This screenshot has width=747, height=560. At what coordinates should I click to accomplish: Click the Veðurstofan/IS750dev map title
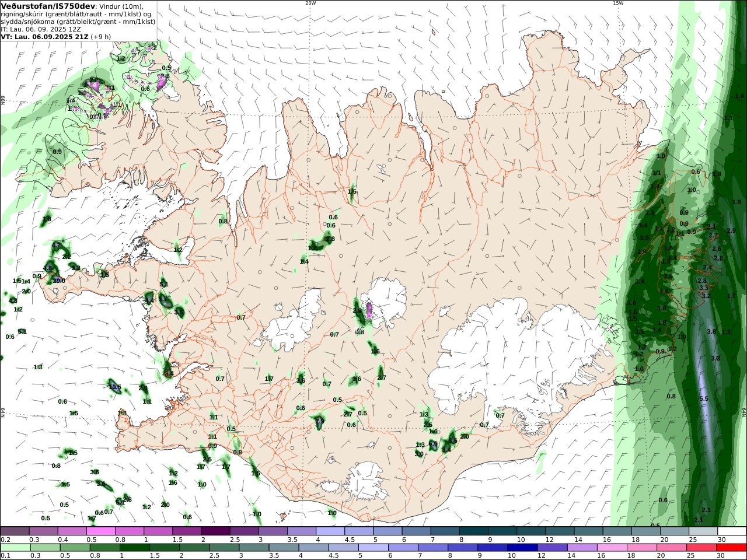pos(48,6)
